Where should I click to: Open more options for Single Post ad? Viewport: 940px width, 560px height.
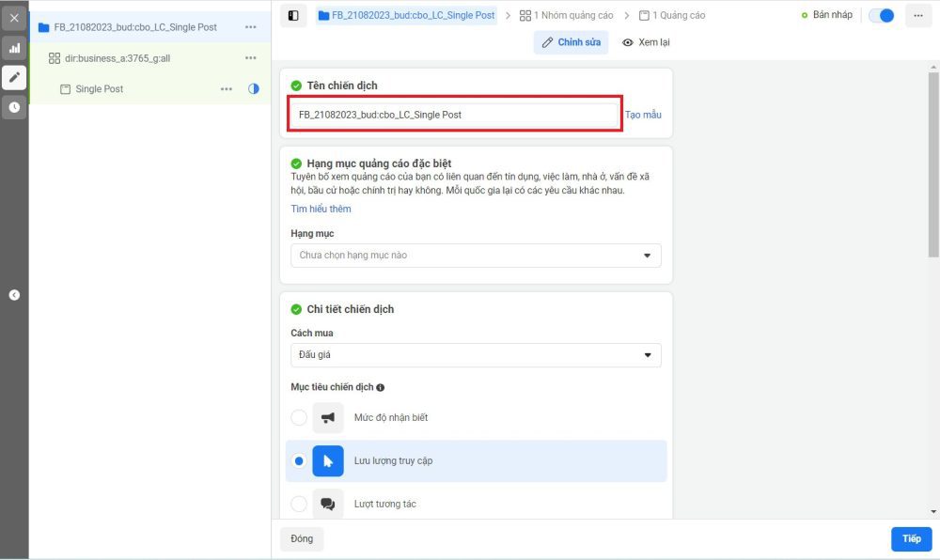(x=226, y=88)
